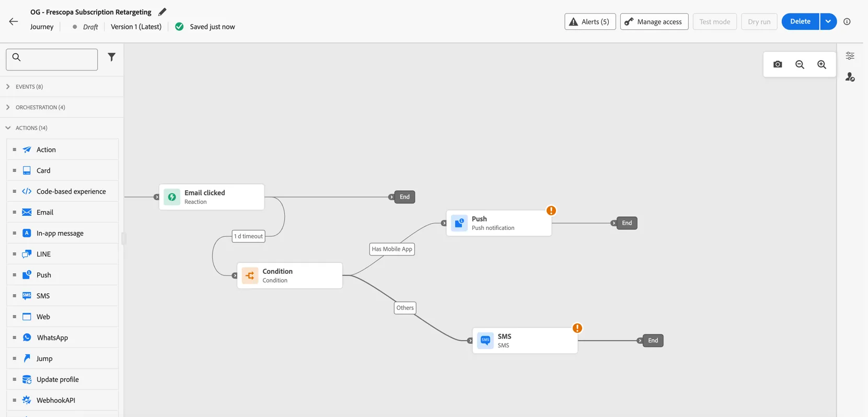Pick the Code-based experience action
868x417 pixels.
(63, 191)
